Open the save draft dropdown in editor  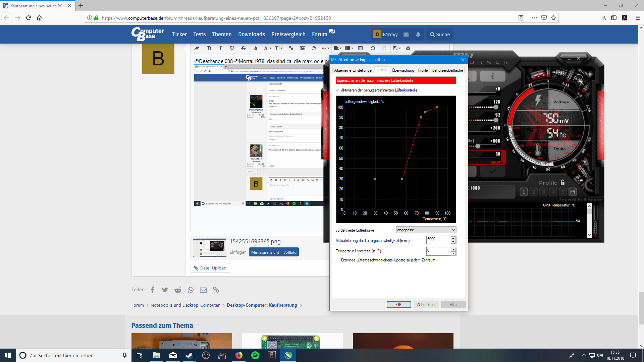point(397,48)
